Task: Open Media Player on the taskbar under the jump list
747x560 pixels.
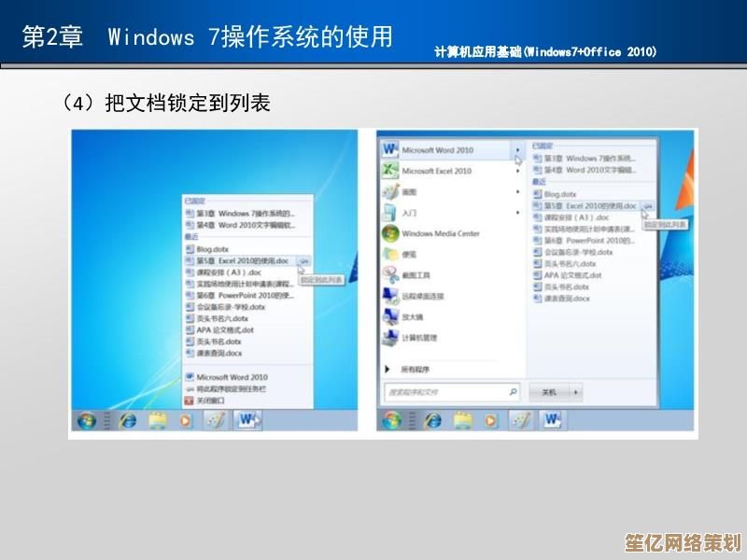Action: (x=185, y=421)
